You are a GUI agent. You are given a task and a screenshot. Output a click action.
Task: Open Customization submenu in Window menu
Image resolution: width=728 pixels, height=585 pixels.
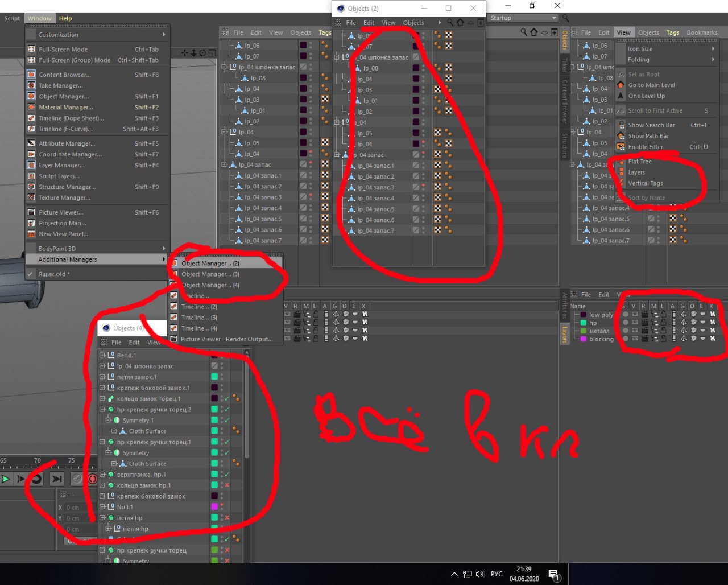98,35
